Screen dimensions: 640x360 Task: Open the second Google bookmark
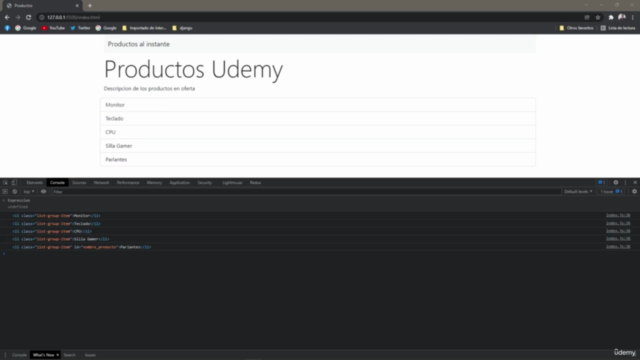(106, 28)
